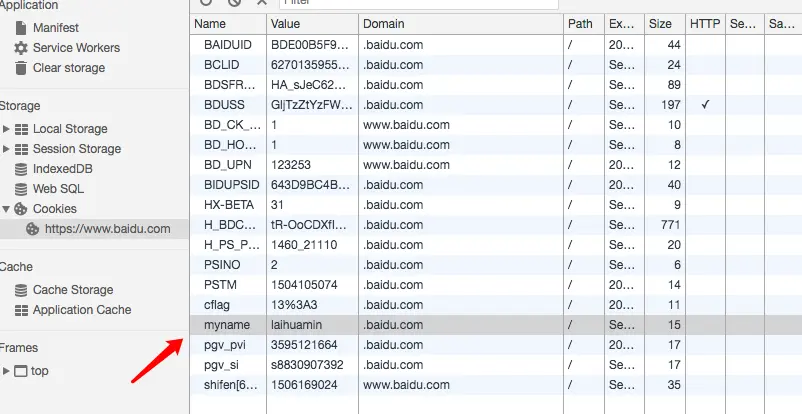Click the Web SQL database icon
The image size is (802, 414).
21,189
